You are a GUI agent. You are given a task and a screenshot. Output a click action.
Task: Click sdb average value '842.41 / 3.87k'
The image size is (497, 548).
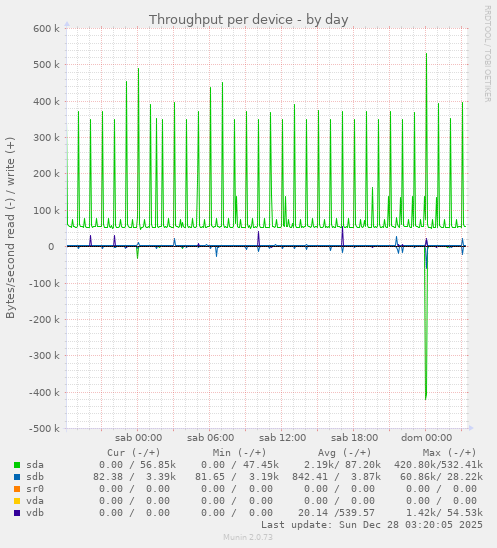click(336, 477)
